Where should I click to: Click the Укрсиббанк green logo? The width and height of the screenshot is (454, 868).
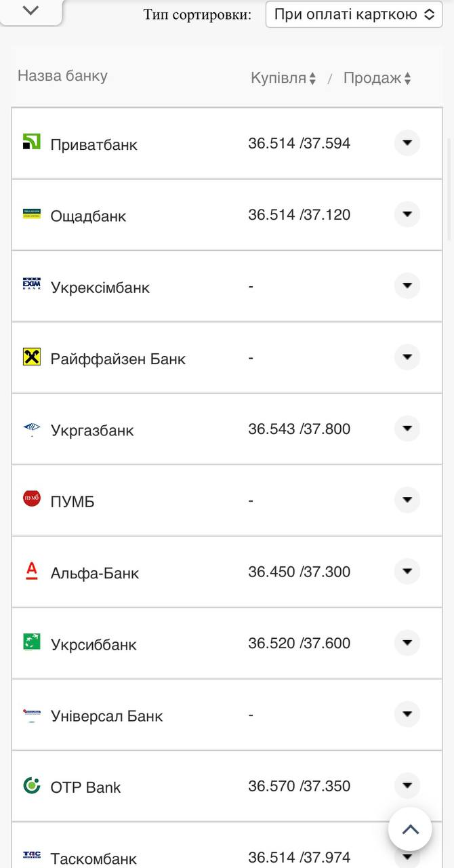pos(32,642)
